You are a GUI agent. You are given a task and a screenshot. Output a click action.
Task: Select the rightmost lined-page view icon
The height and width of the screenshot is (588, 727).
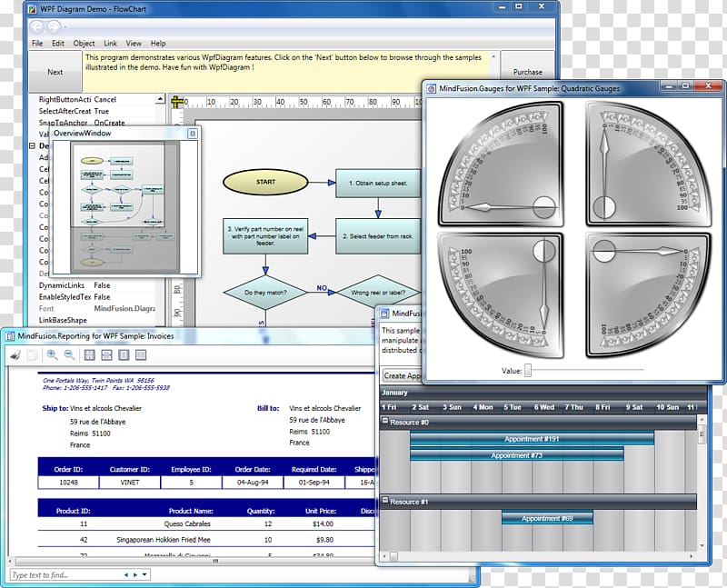tap(141, 355)
